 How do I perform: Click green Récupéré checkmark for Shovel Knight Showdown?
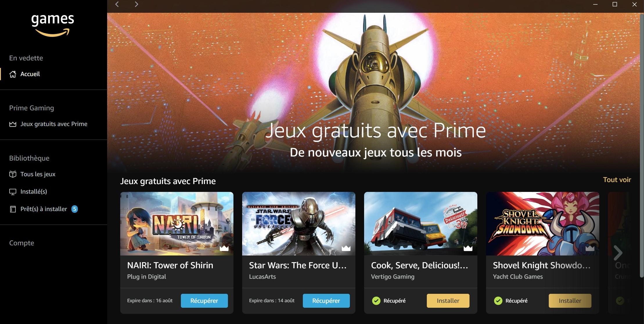click(498, 301)
